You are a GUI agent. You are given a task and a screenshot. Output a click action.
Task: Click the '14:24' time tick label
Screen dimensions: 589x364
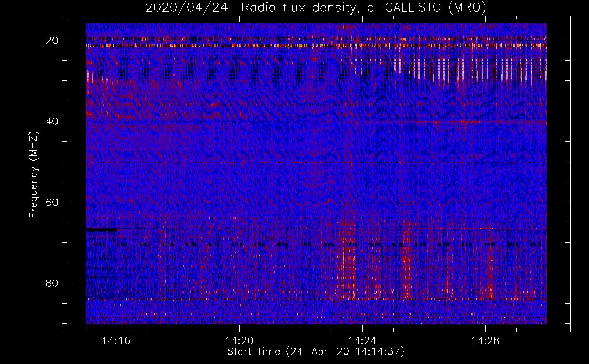point(362,341)
